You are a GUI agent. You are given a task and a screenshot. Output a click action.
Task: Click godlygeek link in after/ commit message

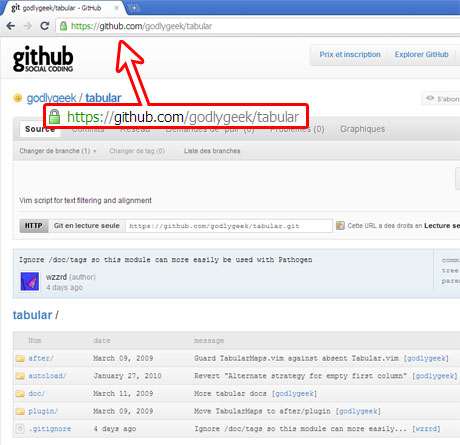[x=426, y=358]
